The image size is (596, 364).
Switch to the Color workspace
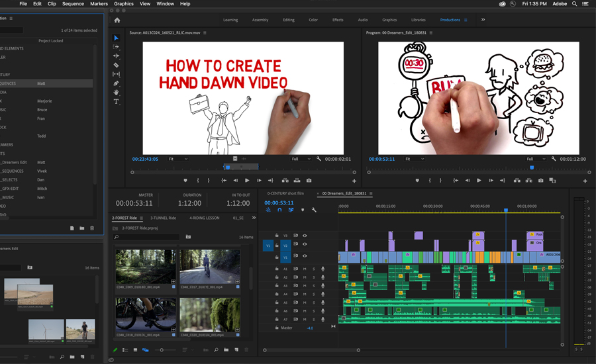(x=313, y=20)
